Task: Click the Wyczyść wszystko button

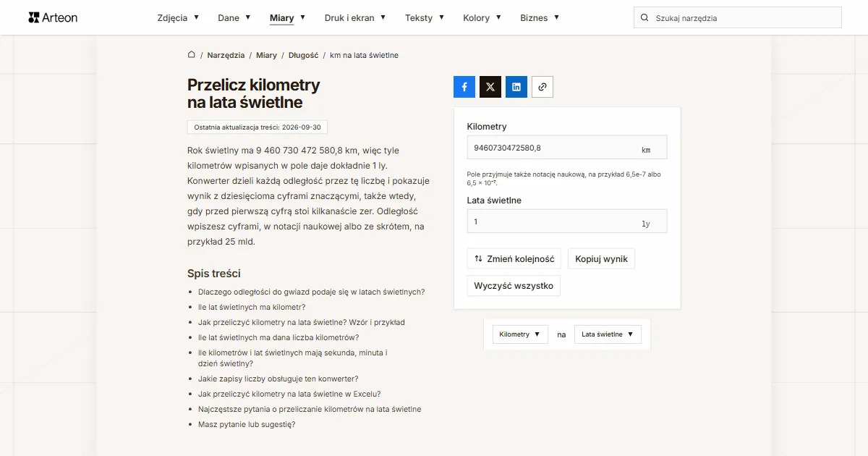Action: (x=514, y=286)
